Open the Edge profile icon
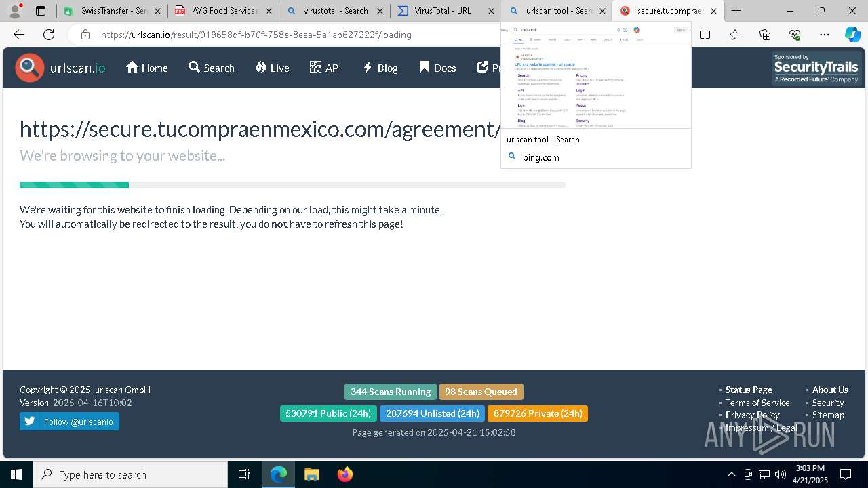This screenshot has height=488, width=868. pos(15,11)
